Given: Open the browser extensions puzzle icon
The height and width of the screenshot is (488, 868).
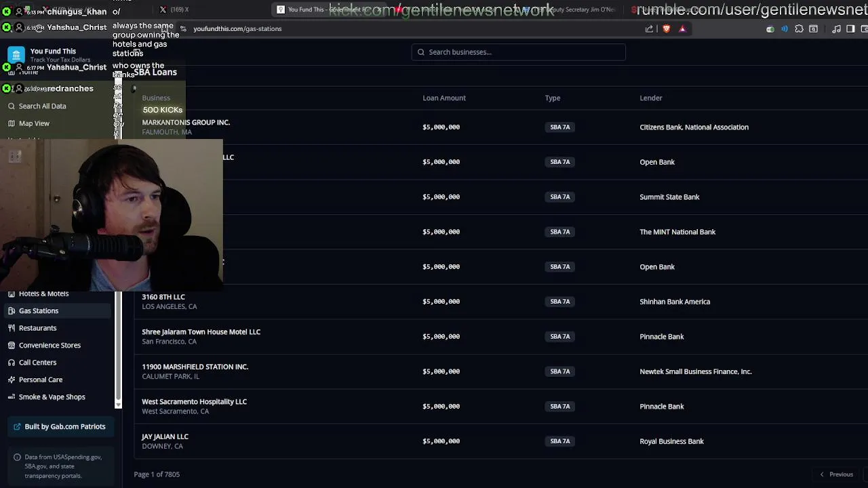Looking at the screenshot, I should (x=799, y=28).
